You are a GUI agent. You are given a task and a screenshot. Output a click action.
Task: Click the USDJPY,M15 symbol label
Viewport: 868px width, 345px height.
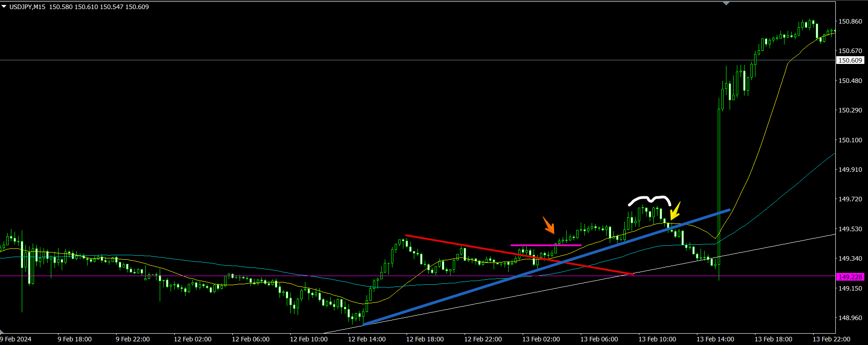27,7
